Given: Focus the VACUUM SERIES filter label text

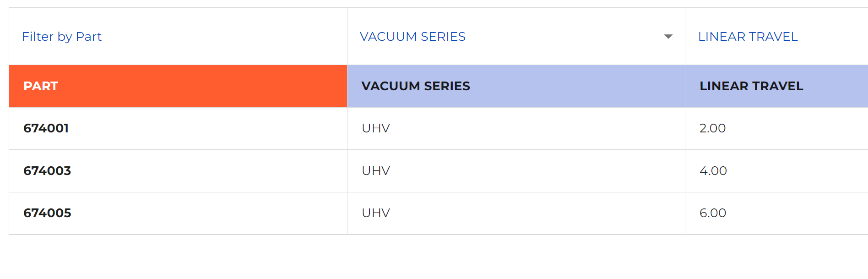Looking at the screenshot, I should (x=412, y=37).
